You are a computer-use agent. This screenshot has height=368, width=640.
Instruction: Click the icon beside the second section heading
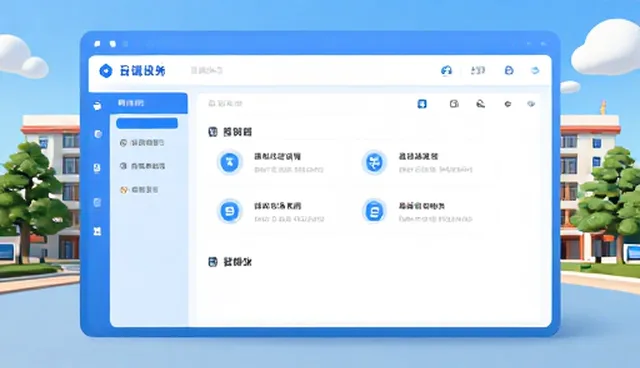[x=213, y=262]
